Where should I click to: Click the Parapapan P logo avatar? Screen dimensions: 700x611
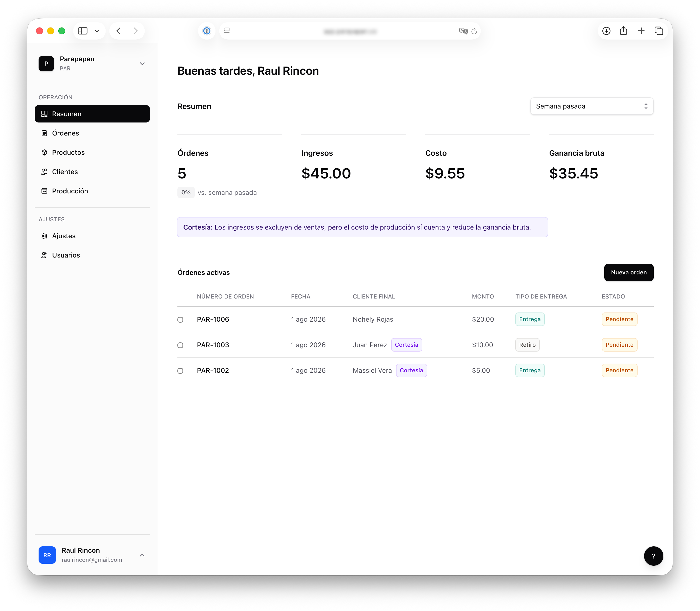point(46,64)
